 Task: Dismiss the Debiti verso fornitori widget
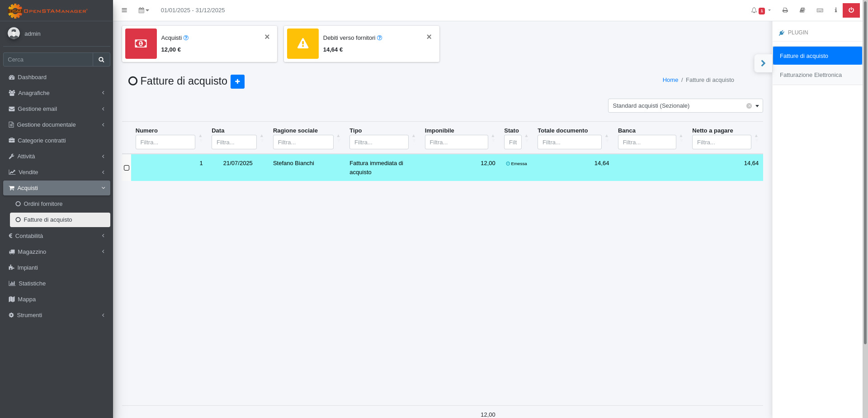pyautogui.click(x=429, y=37)
